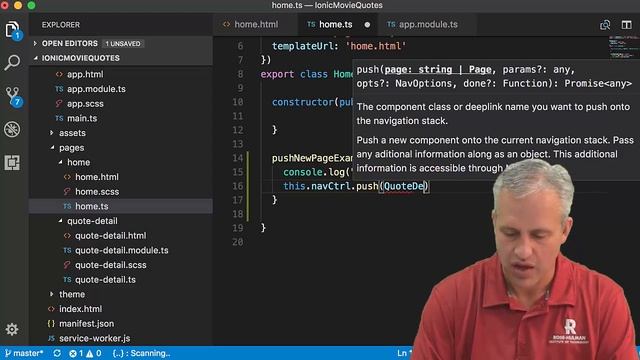Open the Source Control view
This screenshot has width=640, height=360.
point(13,96)
